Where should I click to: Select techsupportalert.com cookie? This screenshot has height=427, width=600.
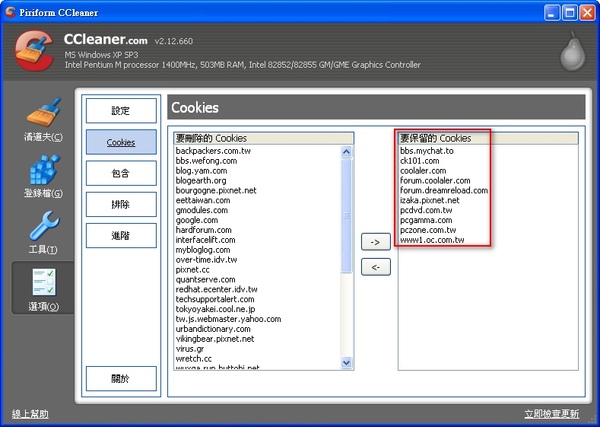pyautogui.click(x=215, y=299)
